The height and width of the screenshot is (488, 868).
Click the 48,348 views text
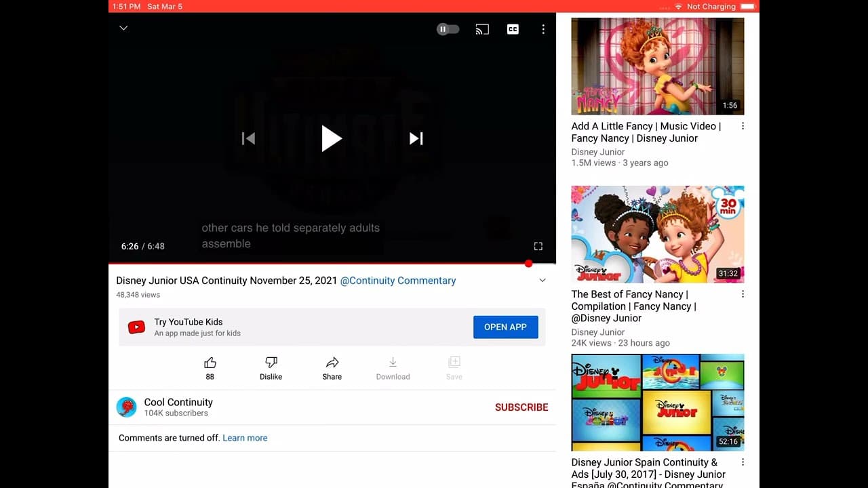[x=138, y=295]
